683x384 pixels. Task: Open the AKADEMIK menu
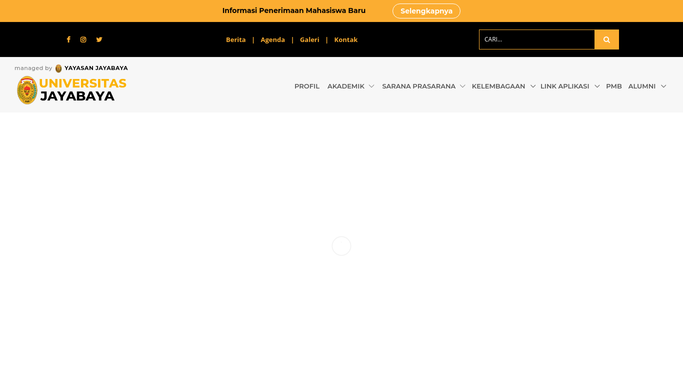(x=346, y=86)
